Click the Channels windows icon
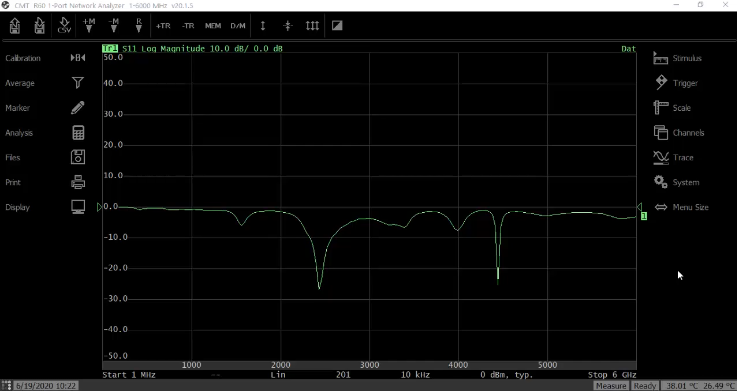This screenshot has width=737, height=391. click(x=661, y=133)
